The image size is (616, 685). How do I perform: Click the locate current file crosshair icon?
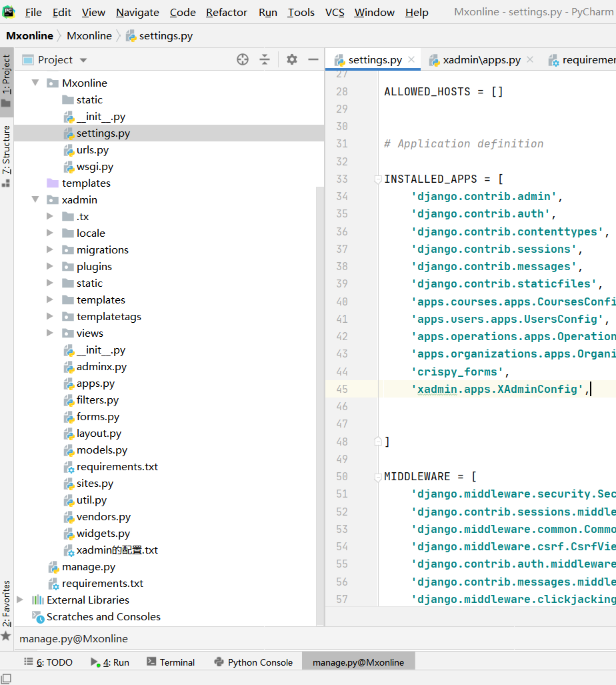coord(243,59)
